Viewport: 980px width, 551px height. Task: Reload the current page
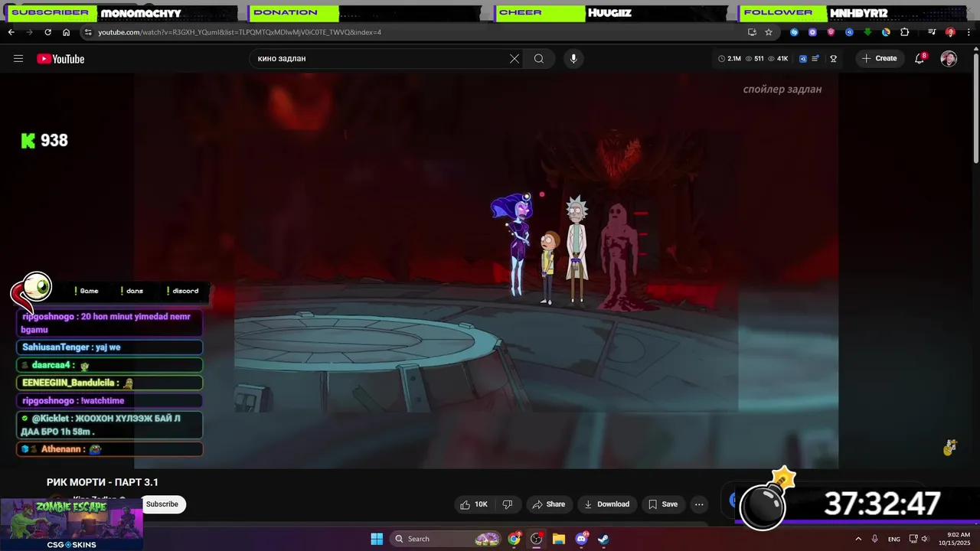tap(47, 32)
